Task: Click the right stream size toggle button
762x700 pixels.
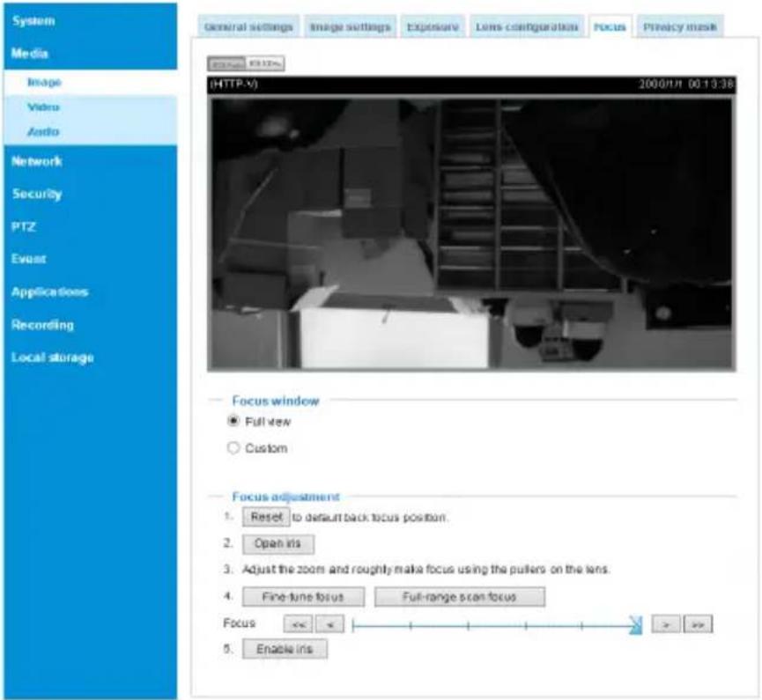Action: (265, 63)
